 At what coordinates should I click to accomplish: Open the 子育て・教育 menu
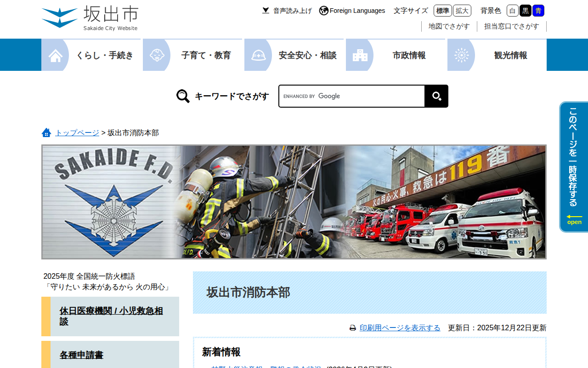coord(192,55)
